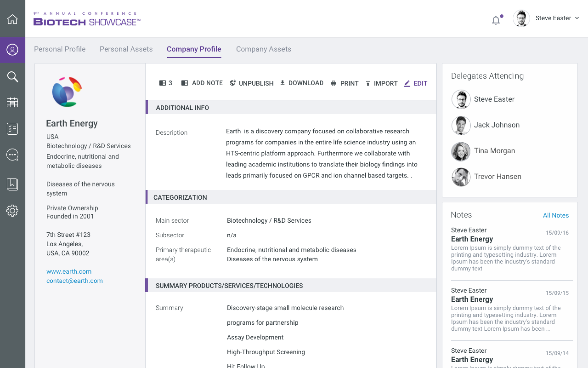The height and width of the screenshot is (368, 588).
Task: Click the DOWNLOAD toolbar button
Action: (x=302, y=83)
